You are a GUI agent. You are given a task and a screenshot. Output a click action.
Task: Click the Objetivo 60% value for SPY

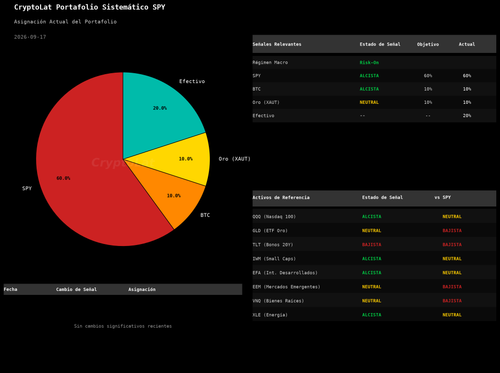tap(428, 76)
